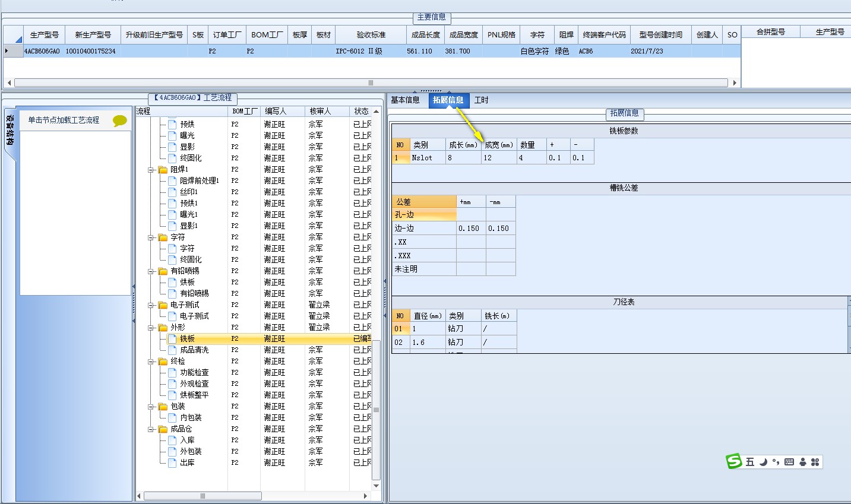Image resolution: width=851 pixels, height=504 pixels.
Task: Collapse the 阻焊1 tree node
Action: [151, 170]
